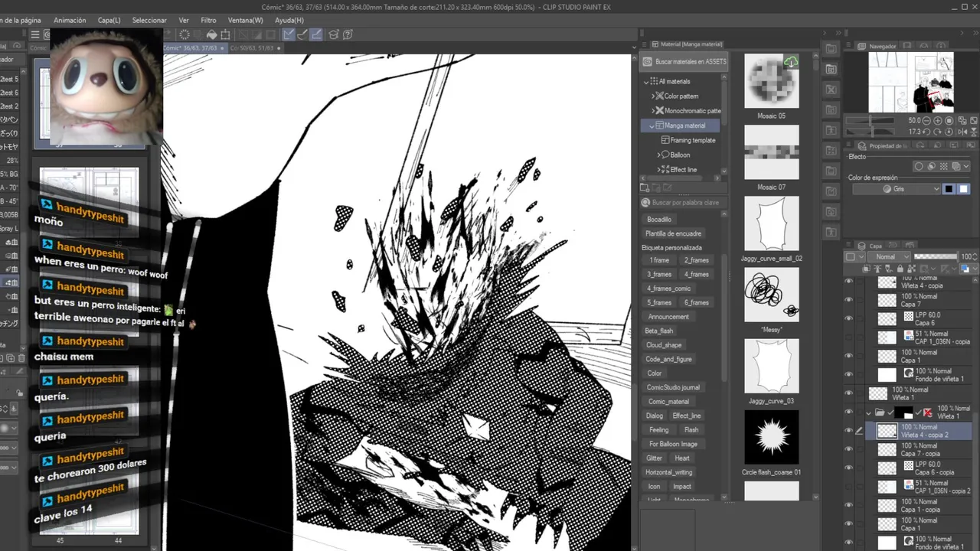Expand the Balloon folder arrow

pyautogui.click(x=658, y=155)
